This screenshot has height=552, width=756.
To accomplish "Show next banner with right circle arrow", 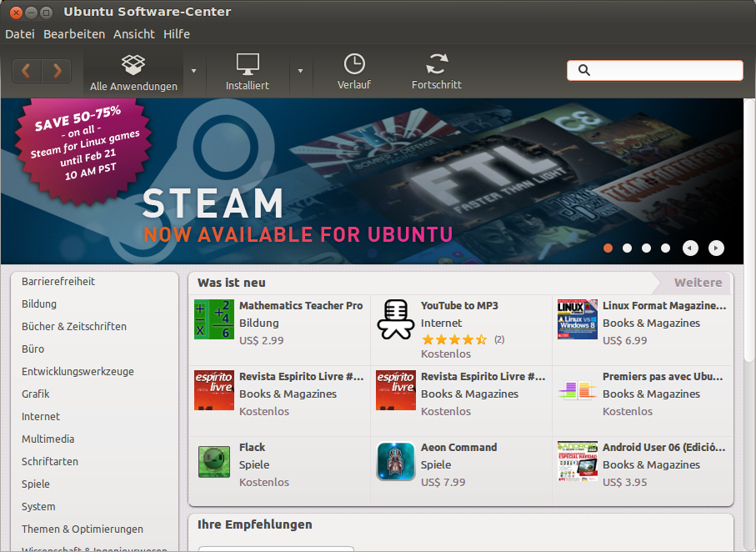I will (x=716, y=248).
